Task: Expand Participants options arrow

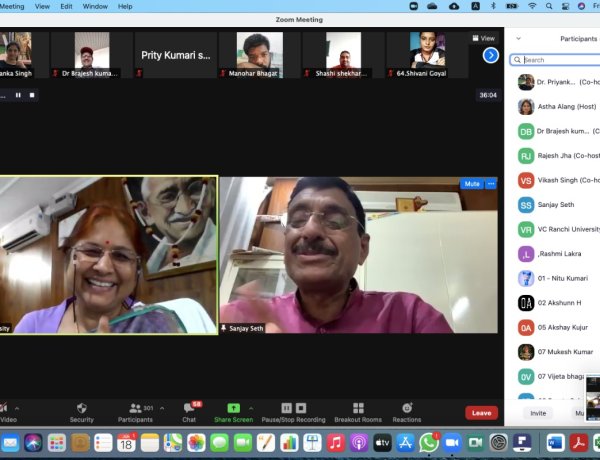Action: click(x=162, y=408)
